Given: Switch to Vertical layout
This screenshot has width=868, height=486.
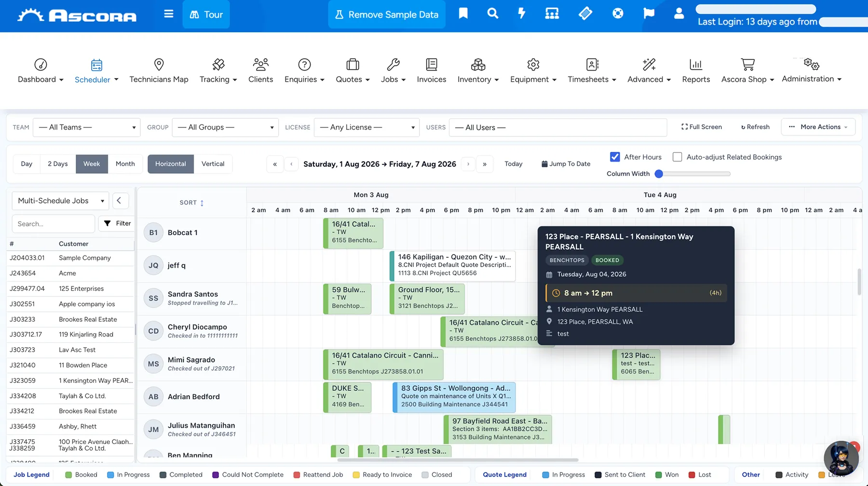Looking at the screenshot, I should [213, 164].
